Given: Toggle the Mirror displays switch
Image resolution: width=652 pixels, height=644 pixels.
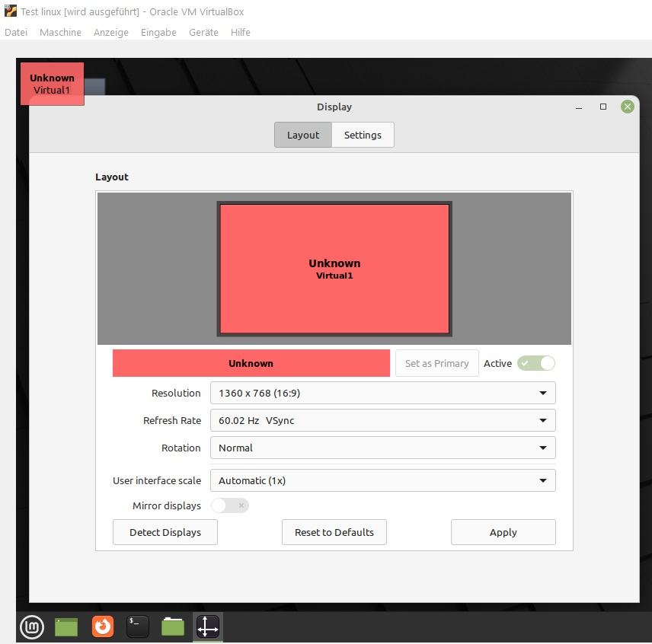Looking at the screenshot, I should click(x=229, y=505).
